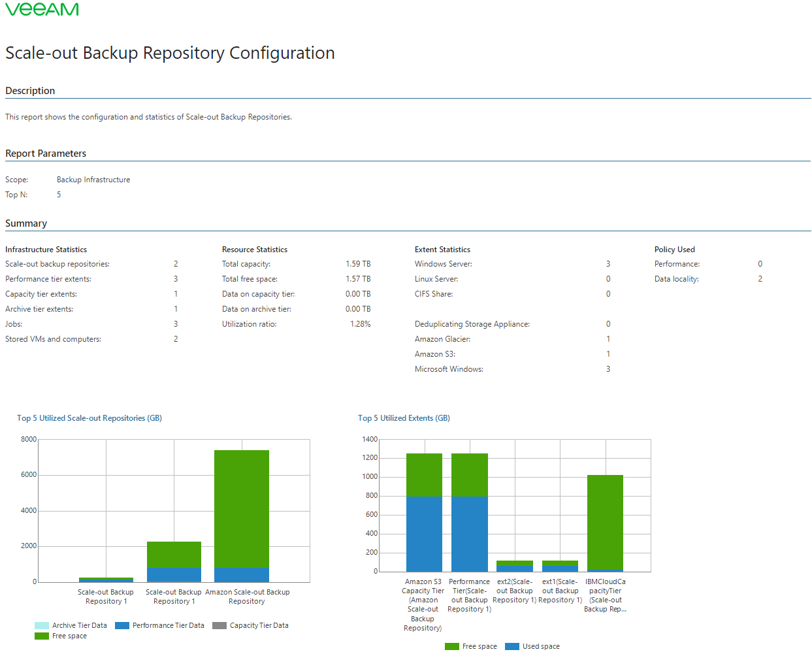Click the Linux Server label

pos(436,279)
